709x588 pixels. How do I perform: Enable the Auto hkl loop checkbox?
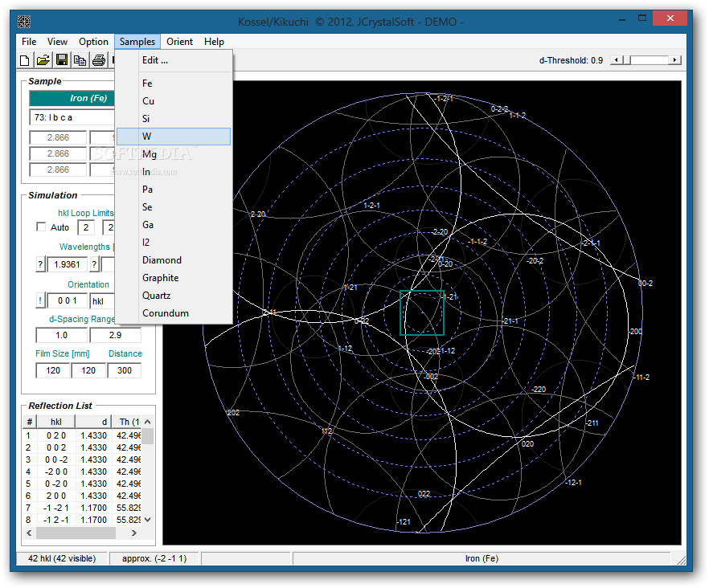coord(41,227)
